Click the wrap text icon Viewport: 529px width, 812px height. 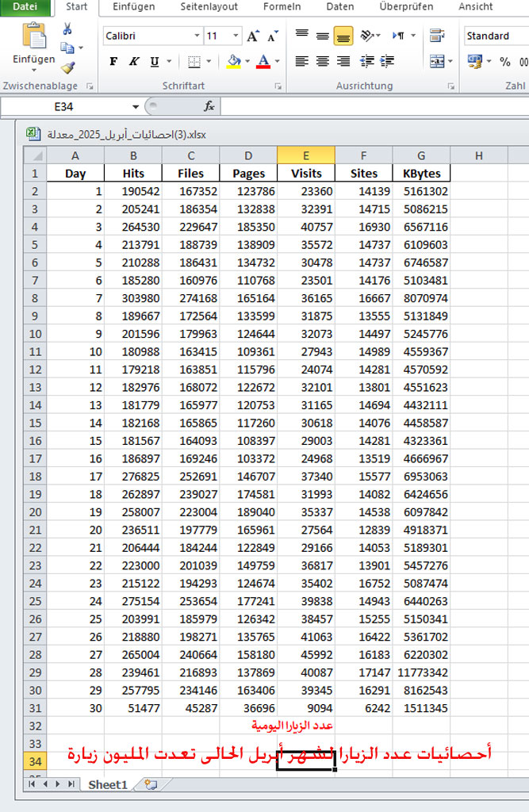437,36
